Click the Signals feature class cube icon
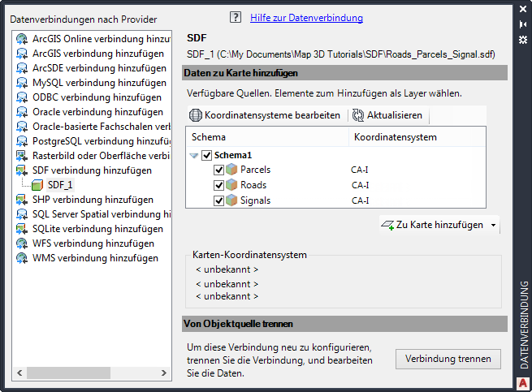This screenshot has height=392, width=532. pyautogui.click(x=231, y=200)
